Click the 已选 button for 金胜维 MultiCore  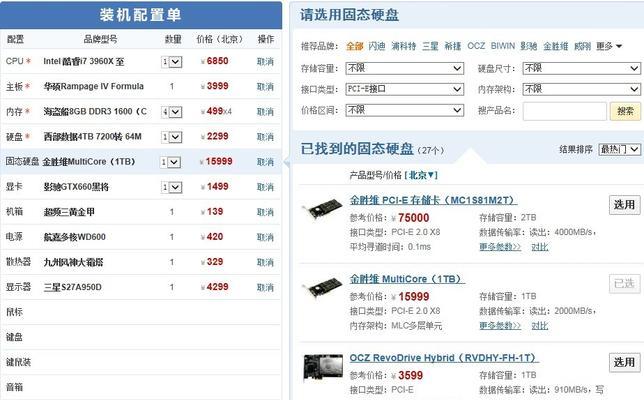[x=625, y=283]
